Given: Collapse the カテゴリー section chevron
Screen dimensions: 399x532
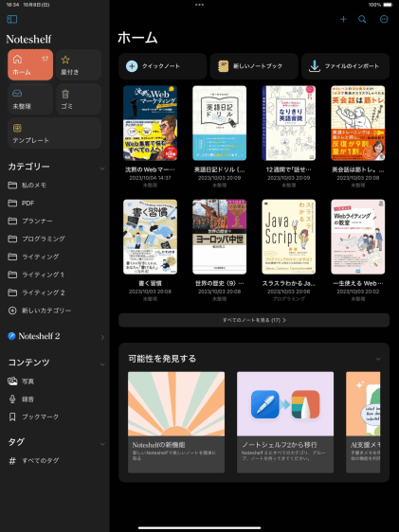Looking at the screenshot, I should pos(102,168).
